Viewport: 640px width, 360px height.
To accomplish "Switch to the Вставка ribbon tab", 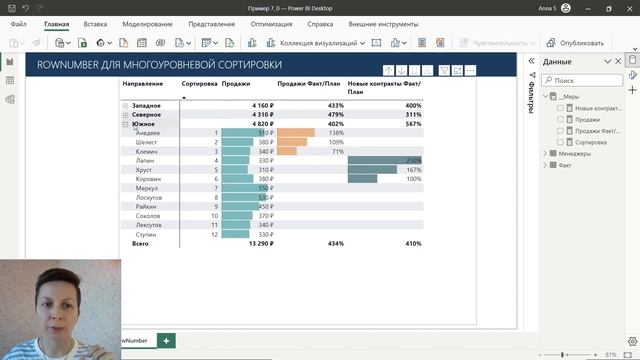I will coord(95,24).
